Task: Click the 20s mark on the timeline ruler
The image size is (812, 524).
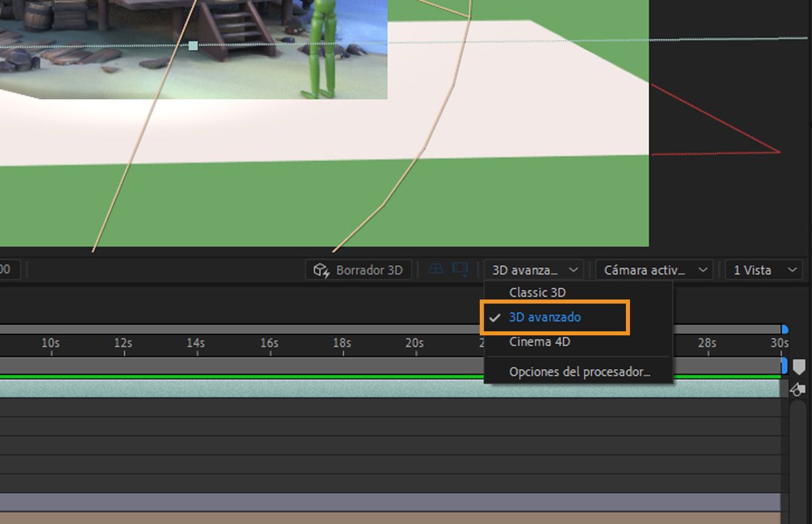Action: point(413,343)
